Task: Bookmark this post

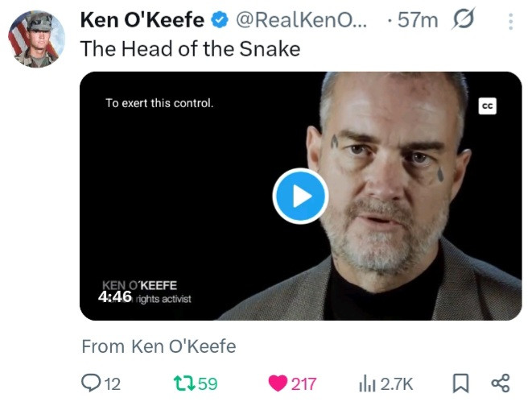Action: [460, 383]
